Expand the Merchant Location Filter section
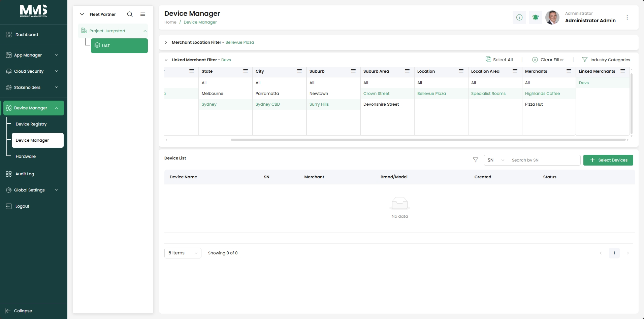Screen dimensions: 644x319 coord(166,42)
